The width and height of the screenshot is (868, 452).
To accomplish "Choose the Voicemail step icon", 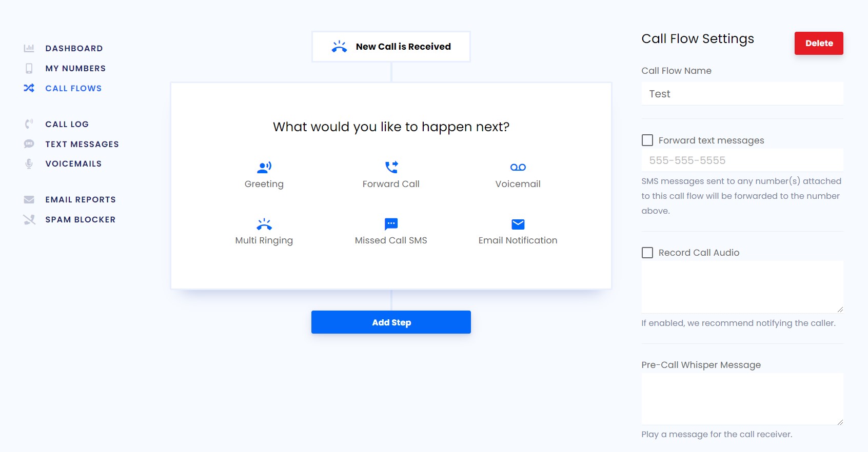I will pyautogui.click(x=518, y=167).
